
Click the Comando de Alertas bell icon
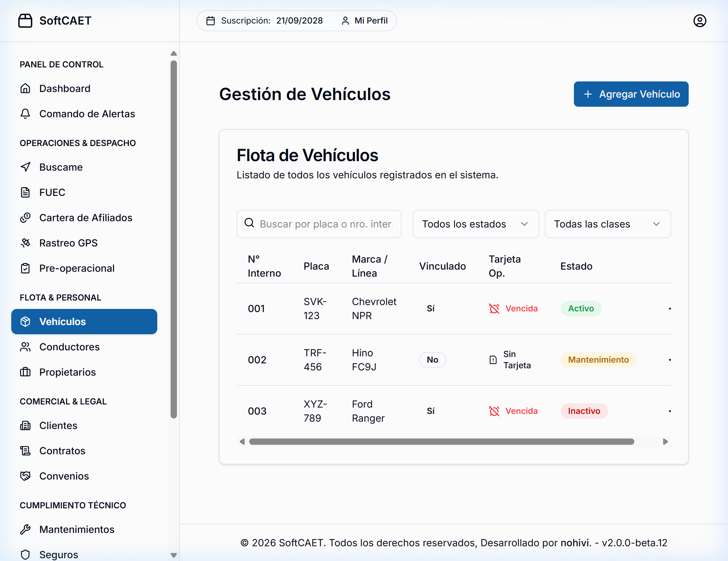25,114
